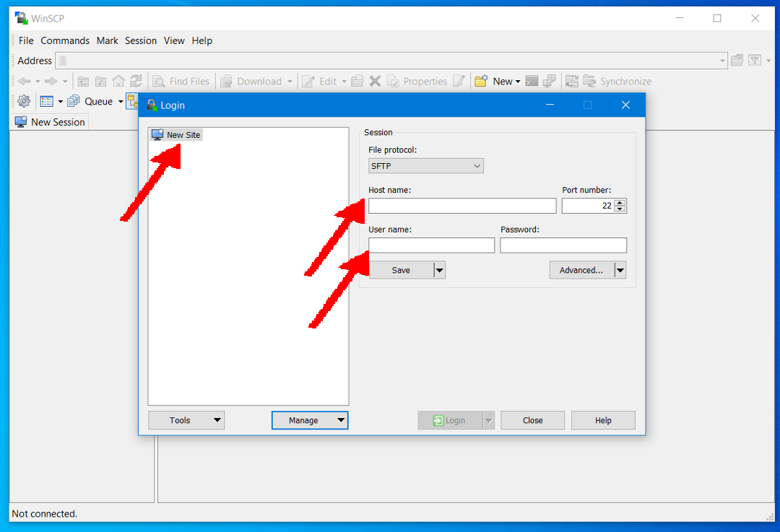
Task: Expand the Save button dropdown arrow
Action: (439, 270)
